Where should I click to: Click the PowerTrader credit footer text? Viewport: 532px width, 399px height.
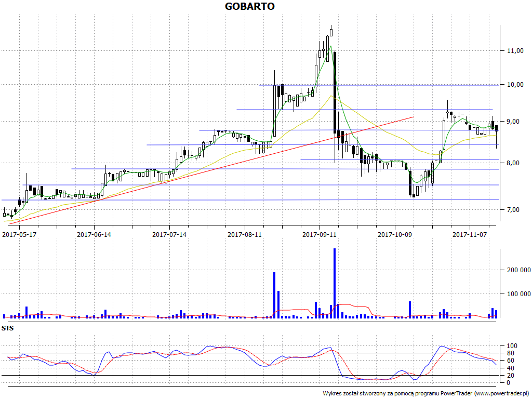pyautogui.click(x=426, y=394)
